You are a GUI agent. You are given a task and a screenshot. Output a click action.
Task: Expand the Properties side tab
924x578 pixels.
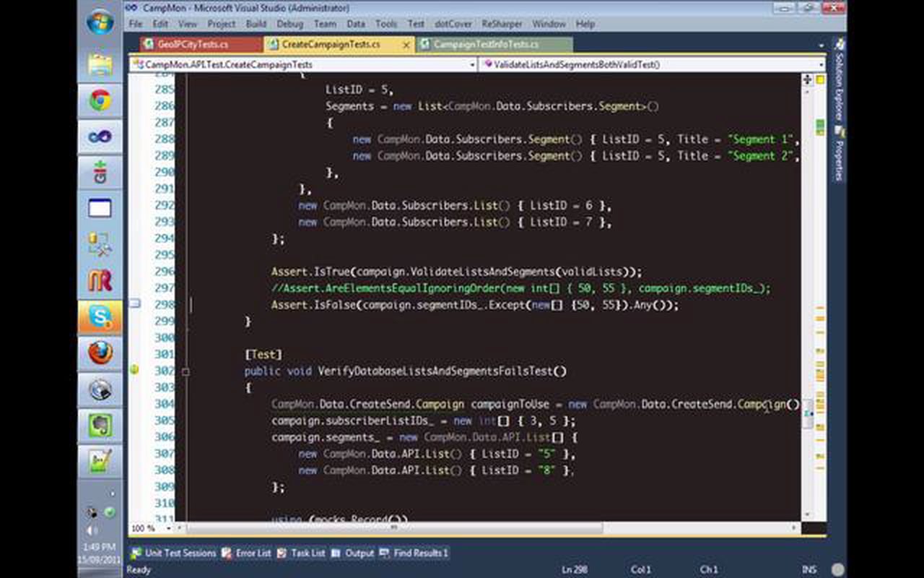pyautogui.click(x=839, y=153)
